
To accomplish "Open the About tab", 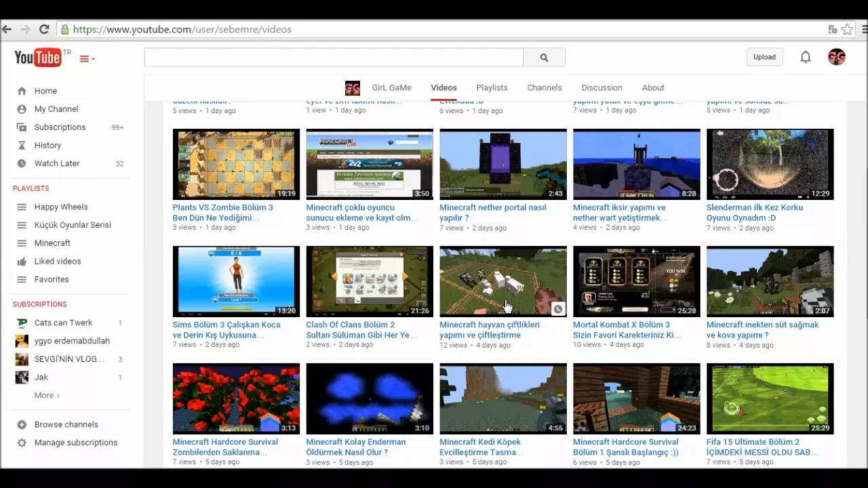I will 653,87.
